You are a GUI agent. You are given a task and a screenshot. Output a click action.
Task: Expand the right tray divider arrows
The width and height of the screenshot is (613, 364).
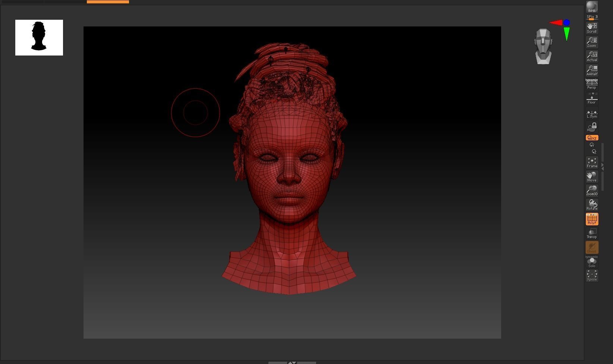[x=603, y=167]
